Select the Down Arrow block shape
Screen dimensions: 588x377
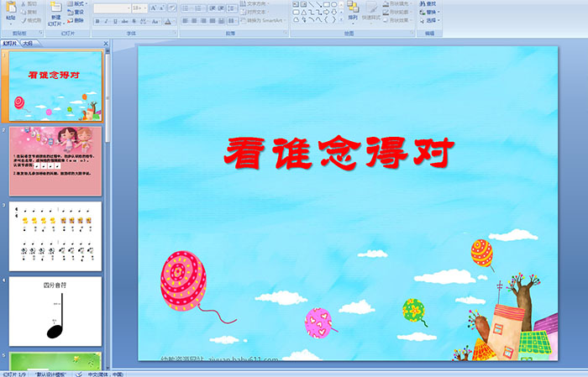[x=333, y=12]
